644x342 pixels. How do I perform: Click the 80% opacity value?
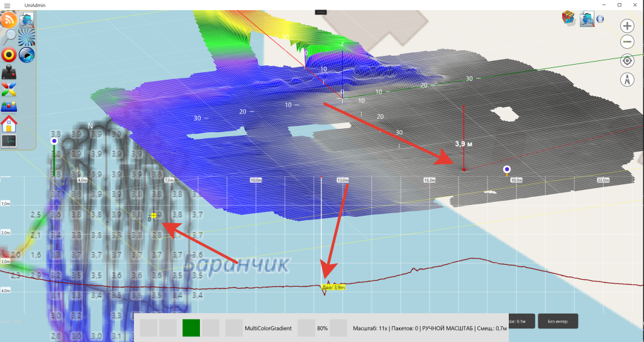pos(322,328)
